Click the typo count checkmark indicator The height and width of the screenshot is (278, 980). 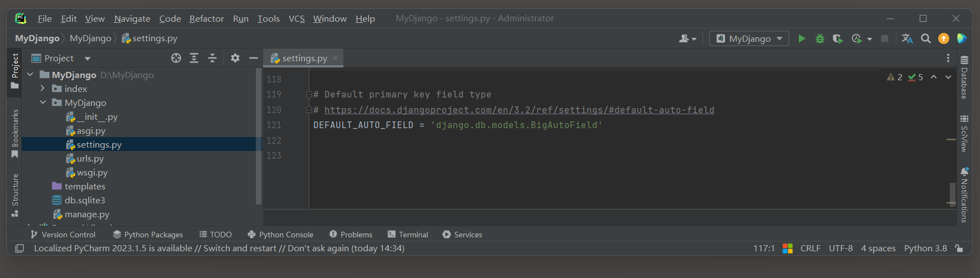pos(915,77)
